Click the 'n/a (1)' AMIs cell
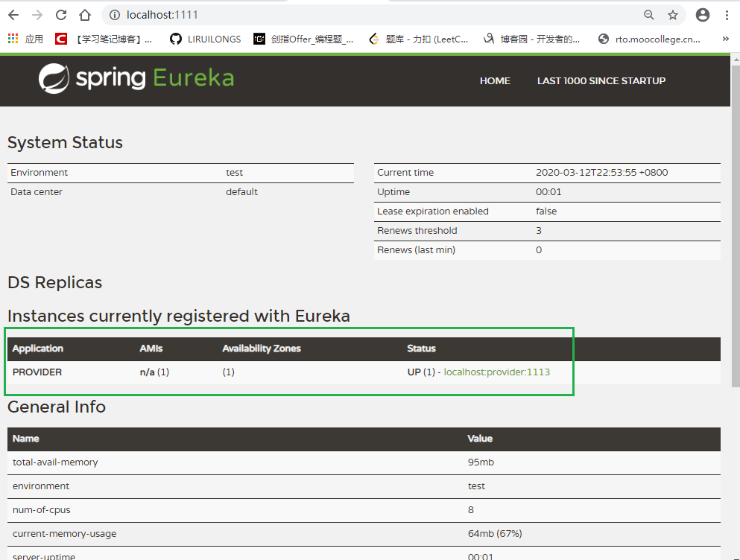The width and height of the screenshot is (740, 560). [154, 372]
